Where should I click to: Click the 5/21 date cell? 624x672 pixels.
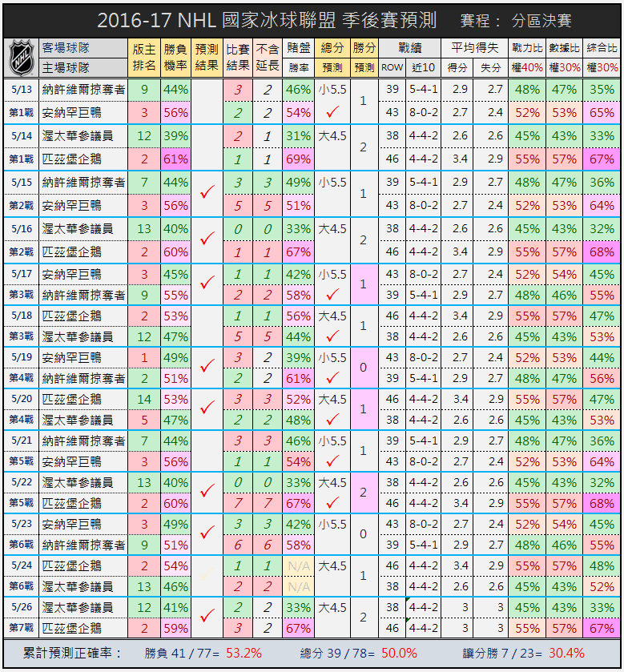click(x=22, y=441)
